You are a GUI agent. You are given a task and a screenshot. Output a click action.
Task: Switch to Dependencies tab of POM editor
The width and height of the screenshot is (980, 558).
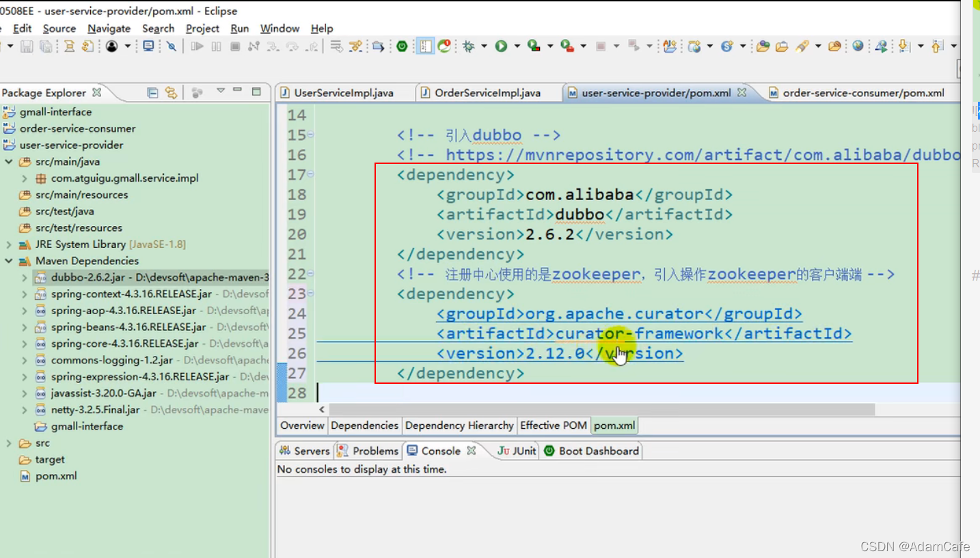point(364,426)
